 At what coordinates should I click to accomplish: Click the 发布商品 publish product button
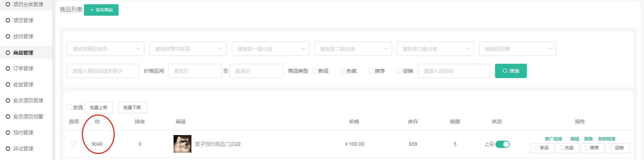tap(101, 10)
